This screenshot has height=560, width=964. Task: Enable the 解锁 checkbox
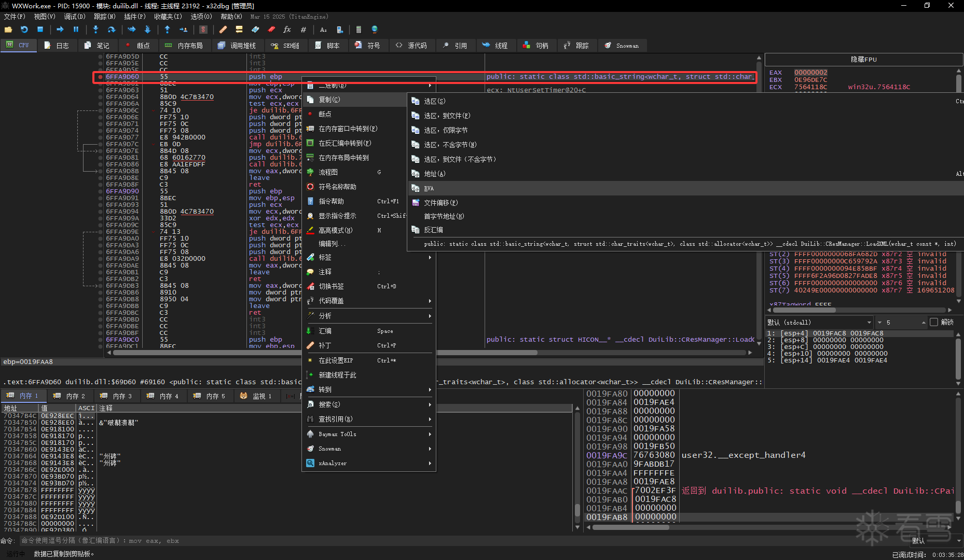click(x=934, y=322)
